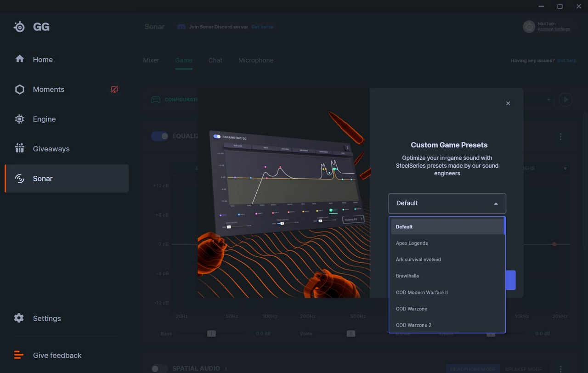Viewport: 588px width, 373px height.
Task: Toggle the Equalizer switch
Action: coord(160,136)
